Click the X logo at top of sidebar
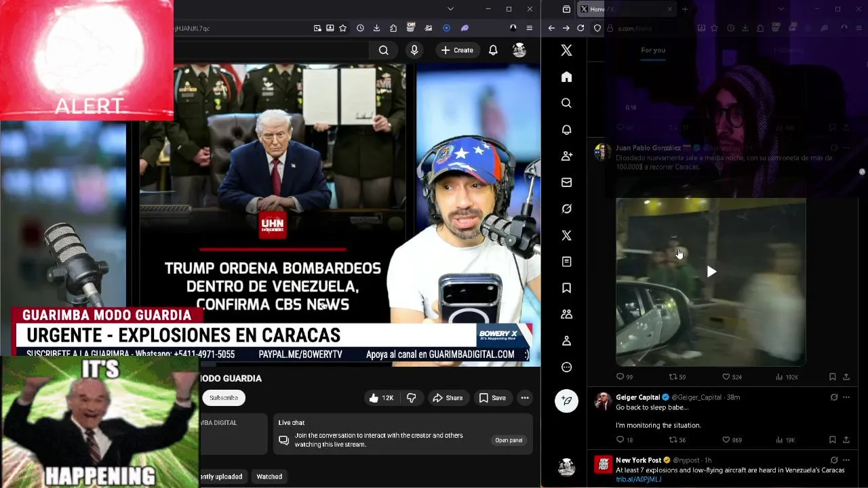This screenshot has height=488, width=868. pos(566,50)
